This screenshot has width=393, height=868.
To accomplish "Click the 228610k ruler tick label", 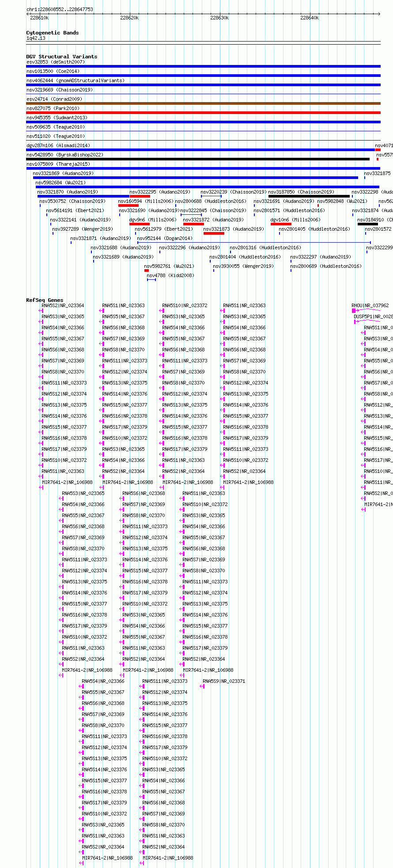I will (39, 18).
